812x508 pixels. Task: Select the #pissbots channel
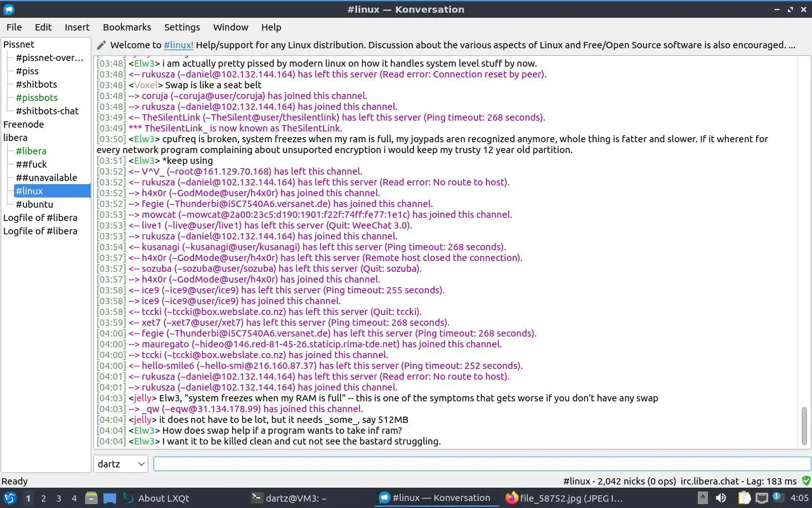coord(37,98)
